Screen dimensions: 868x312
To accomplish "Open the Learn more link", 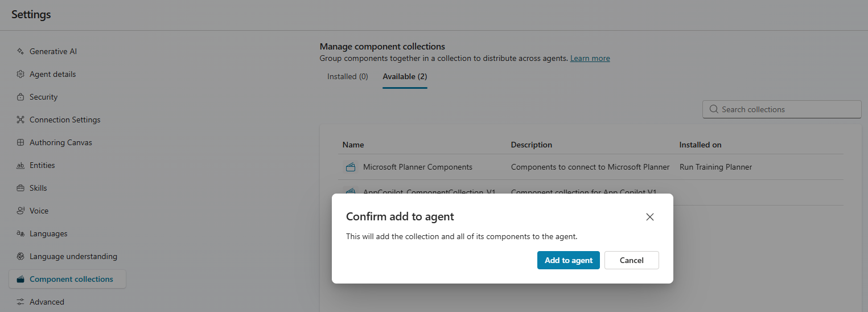I will tap(590, 58).
